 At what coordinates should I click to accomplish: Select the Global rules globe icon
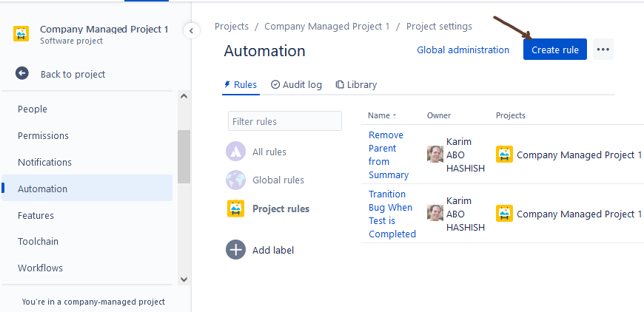tap(235, 180)
